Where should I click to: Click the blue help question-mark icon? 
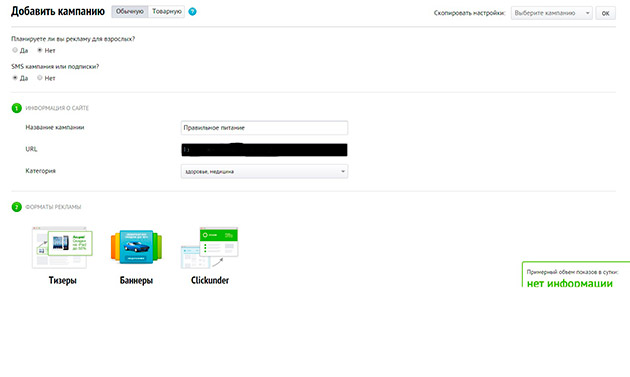[x=192, y=12]
